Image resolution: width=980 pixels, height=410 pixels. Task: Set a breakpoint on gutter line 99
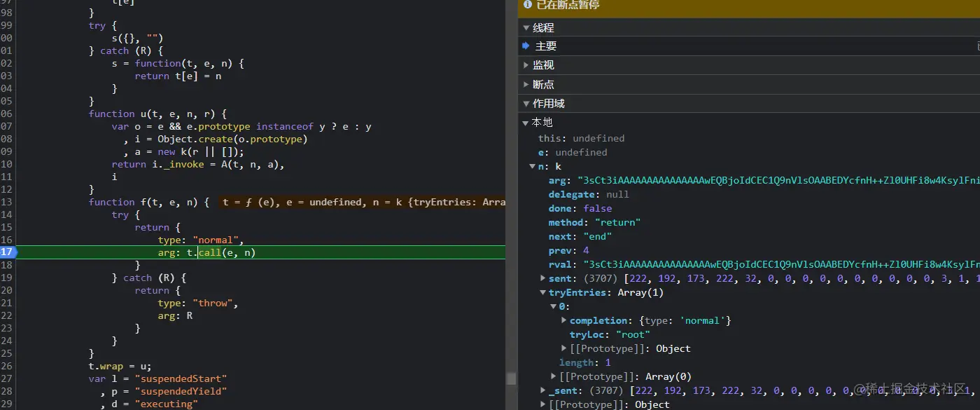click(8, 25)
